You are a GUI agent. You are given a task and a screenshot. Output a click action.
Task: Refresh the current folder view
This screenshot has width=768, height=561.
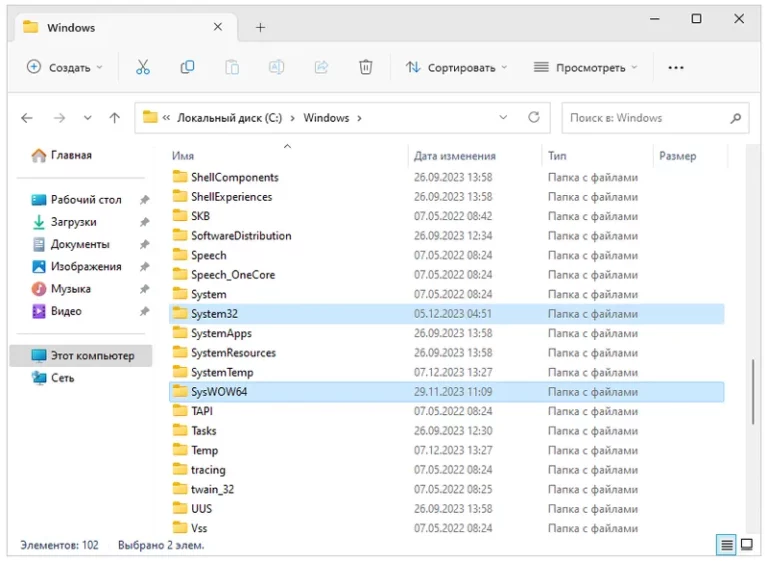point(534,118)
